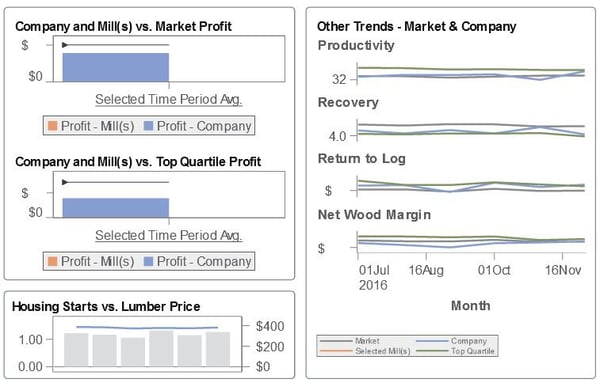
Task: Click the blue Profit - Company swatch in Top Quartile legend
Action: pos(148,261)
